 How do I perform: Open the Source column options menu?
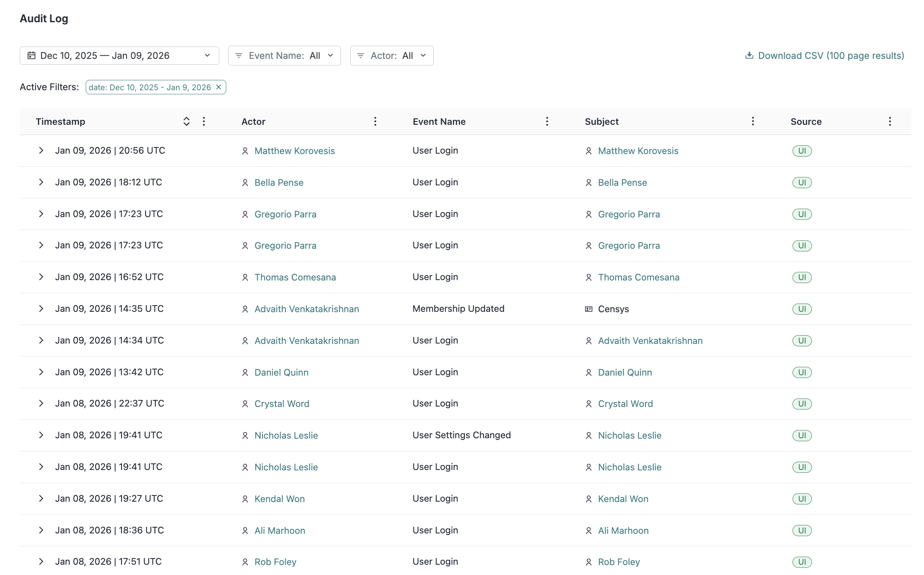click(x=890, y=122)
